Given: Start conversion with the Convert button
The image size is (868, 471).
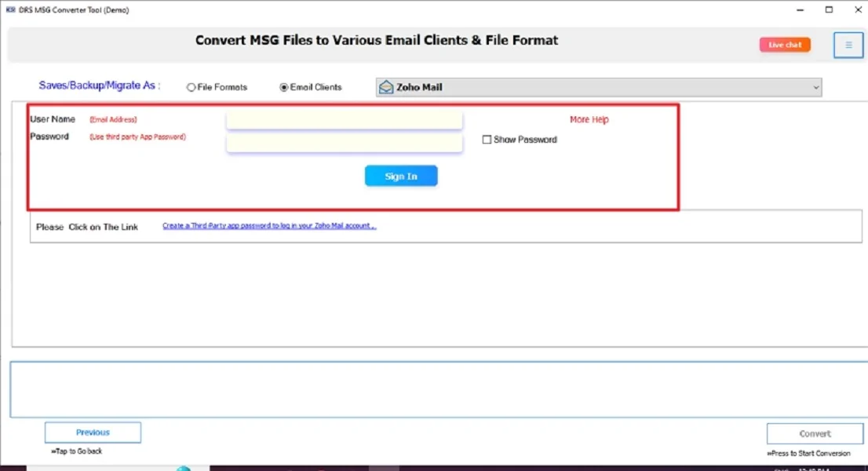Looking at the screenshot, I should (815, 433).
